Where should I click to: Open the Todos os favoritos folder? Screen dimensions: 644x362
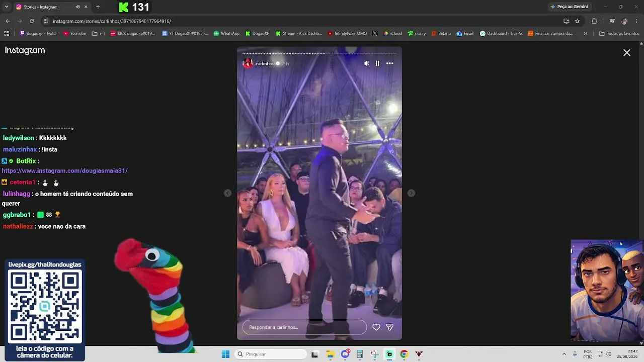click(x=619, y=34)
